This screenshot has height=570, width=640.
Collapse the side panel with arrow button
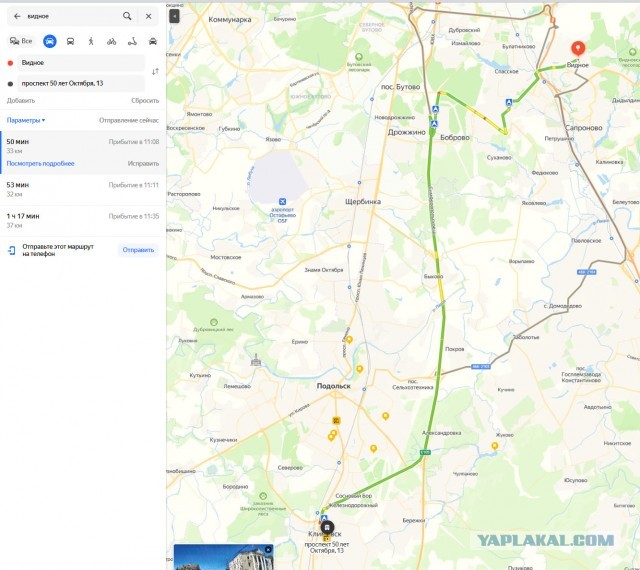[174, 16]
